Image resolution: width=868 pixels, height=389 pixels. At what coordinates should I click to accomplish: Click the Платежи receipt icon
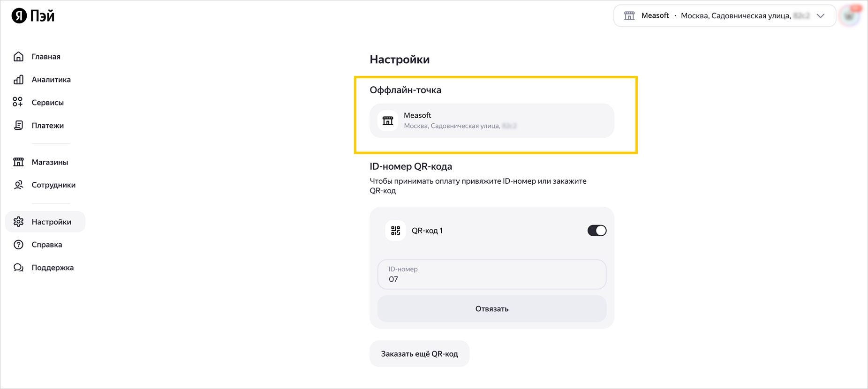pos(18,125)
